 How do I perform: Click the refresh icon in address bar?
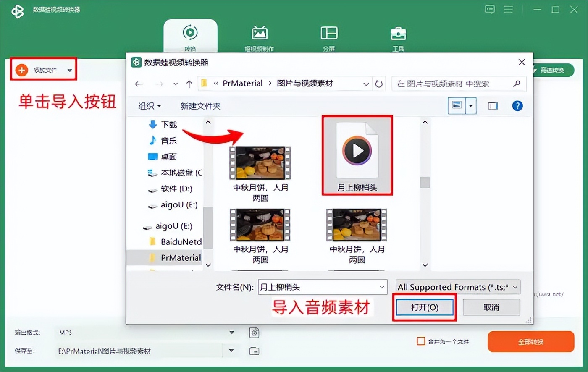click(379, 84)
